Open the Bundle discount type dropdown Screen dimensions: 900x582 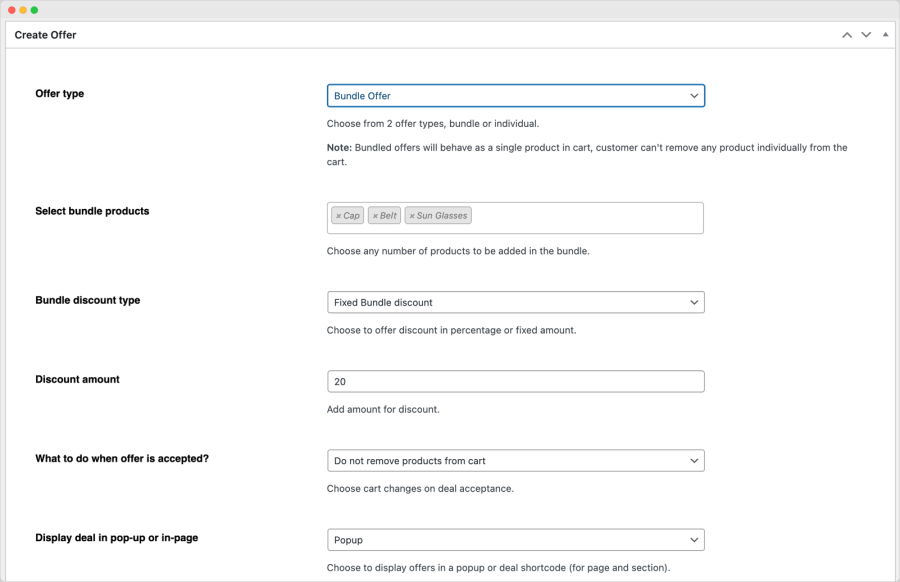515,302
